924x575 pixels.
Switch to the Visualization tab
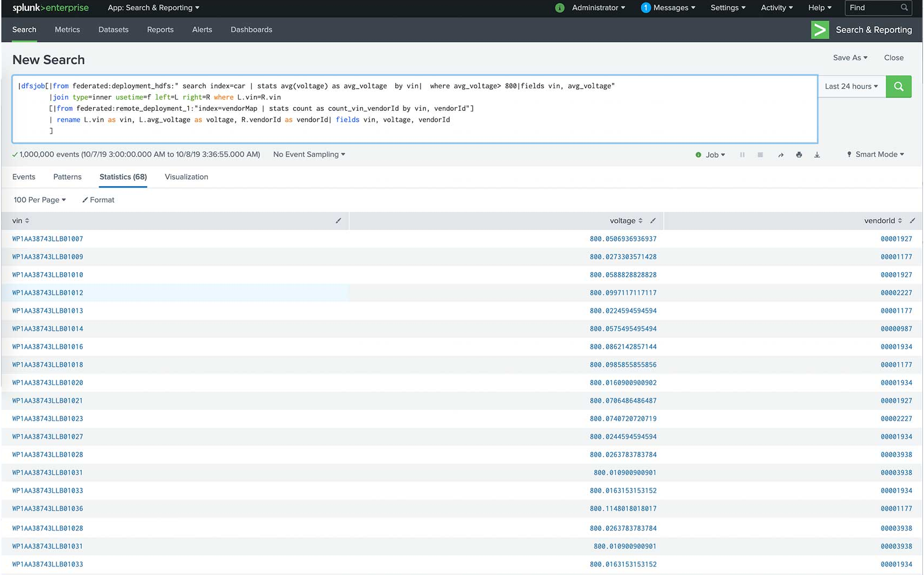[186, 177]
